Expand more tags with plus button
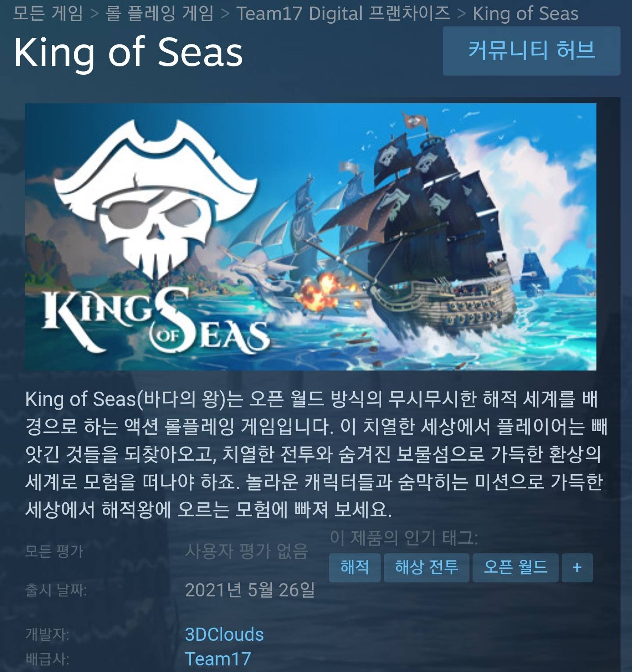 tap(577, 568)
